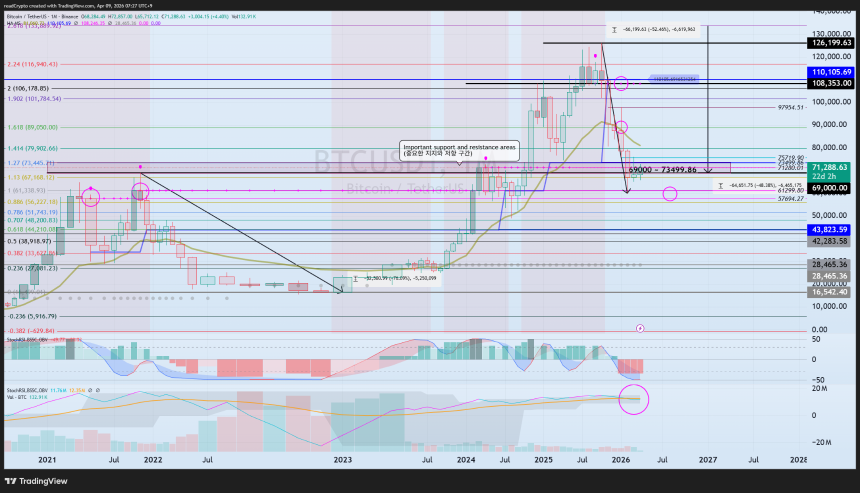Click the 2023 label on the time axis
860x493 pixels.
coord(342,460)
